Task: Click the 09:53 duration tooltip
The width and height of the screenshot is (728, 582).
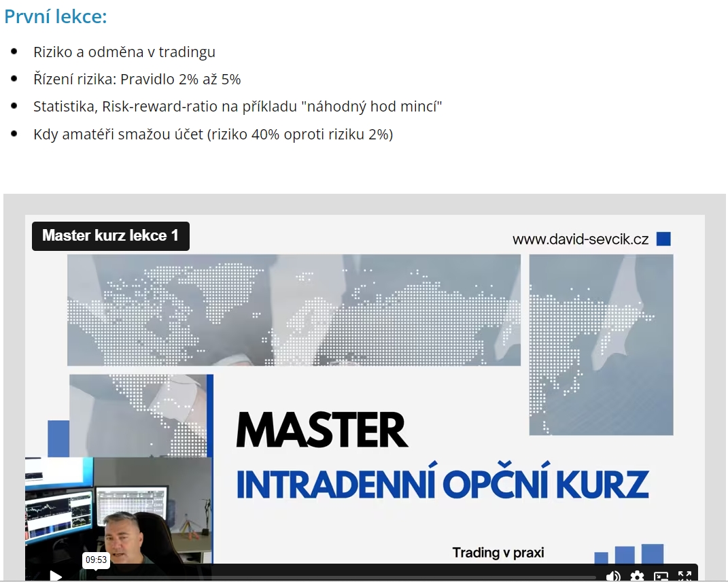Action: [96, 560]
